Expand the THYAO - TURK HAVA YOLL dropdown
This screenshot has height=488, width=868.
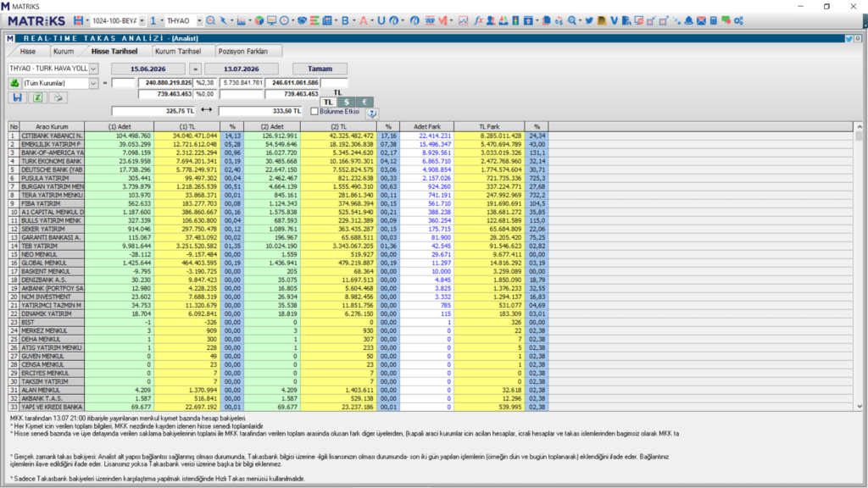click(93, 69)
